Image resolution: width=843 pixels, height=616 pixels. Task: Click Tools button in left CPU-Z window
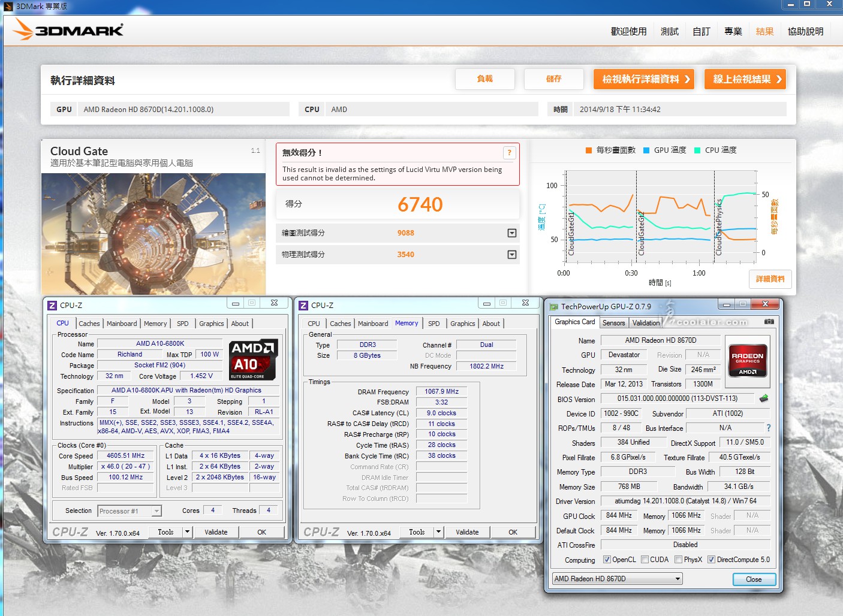(x=165, y=532)
